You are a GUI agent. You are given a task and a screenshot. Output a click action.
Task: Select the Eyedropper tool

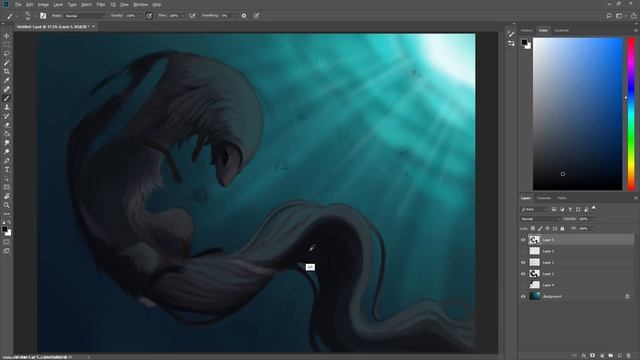(x=7, y=80)
